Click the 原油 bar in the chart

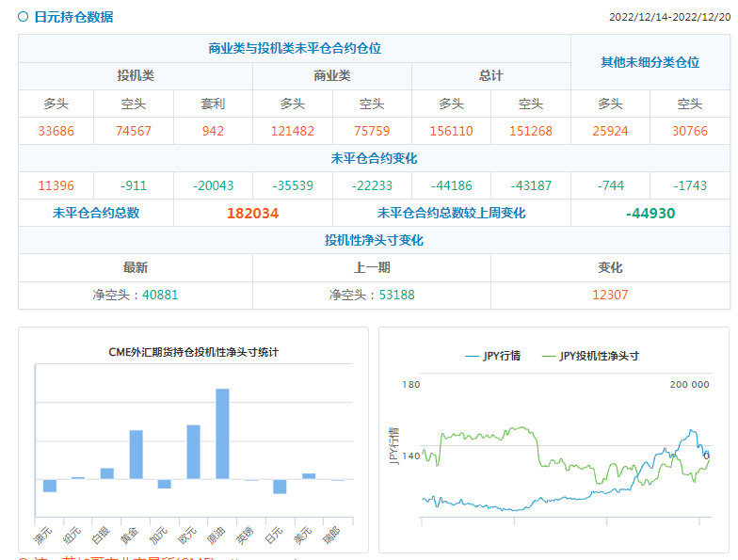coord(222,434)
